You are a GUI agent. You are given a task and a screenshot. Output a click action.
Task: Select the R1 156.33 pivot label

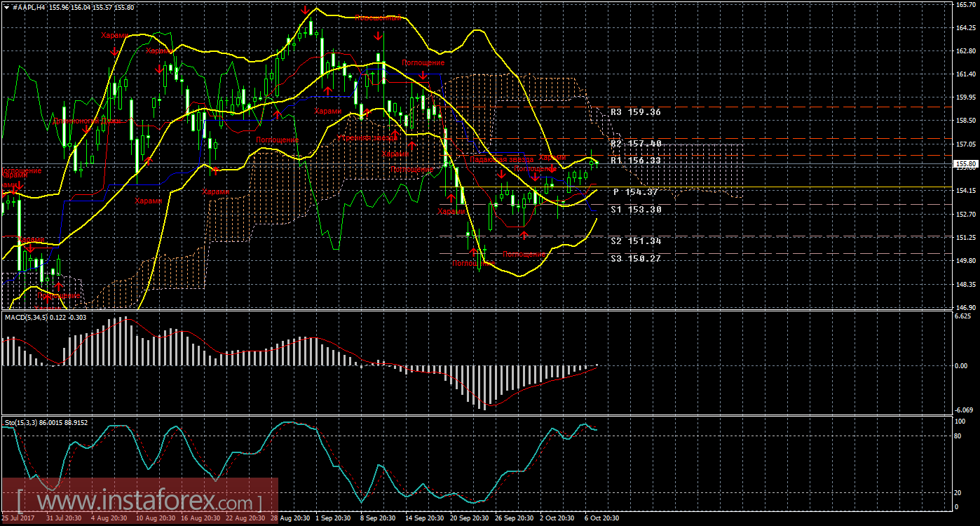(636, 161)
